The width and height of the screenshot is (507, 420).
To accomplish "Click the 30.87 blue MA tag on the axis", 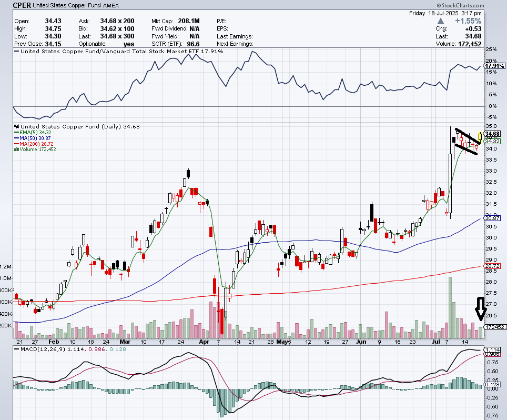I will 492,218.
